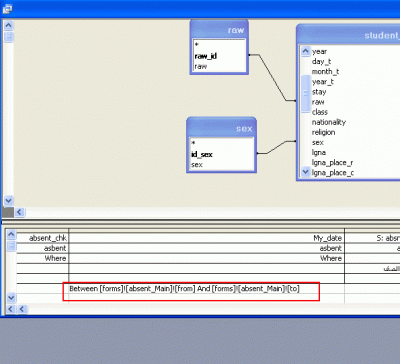Select the day_t field in the student table
Image resolution: width=400 pixels, height=364 pixels.
pyautogui.click(x=321, y=61)
